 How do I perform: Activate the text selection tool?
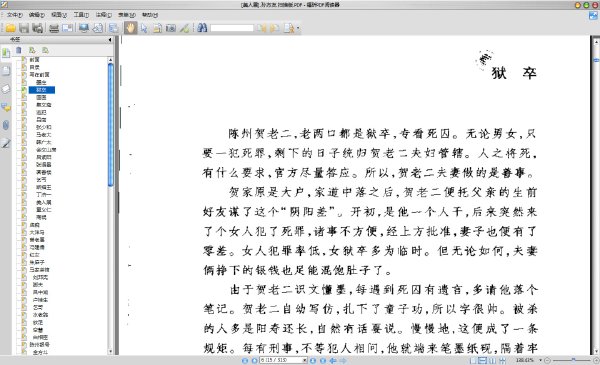point(157,28)
